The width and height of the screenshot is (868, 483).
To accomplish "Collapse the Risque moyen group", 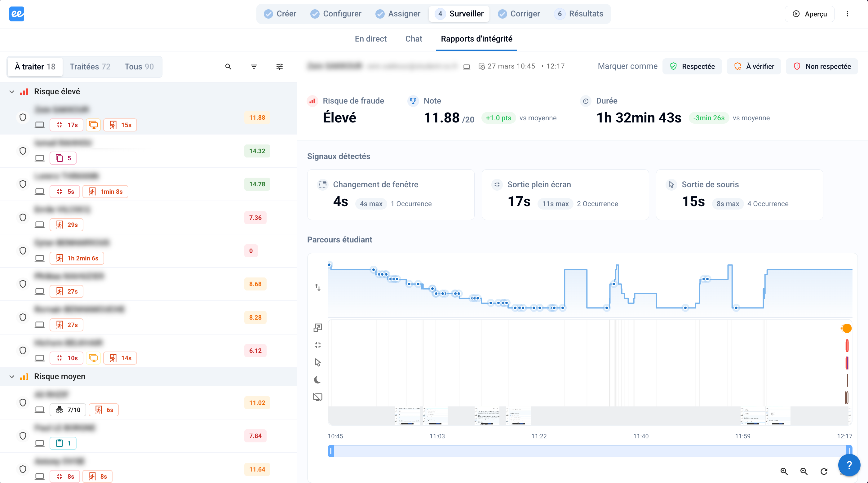I will (12, 376).
